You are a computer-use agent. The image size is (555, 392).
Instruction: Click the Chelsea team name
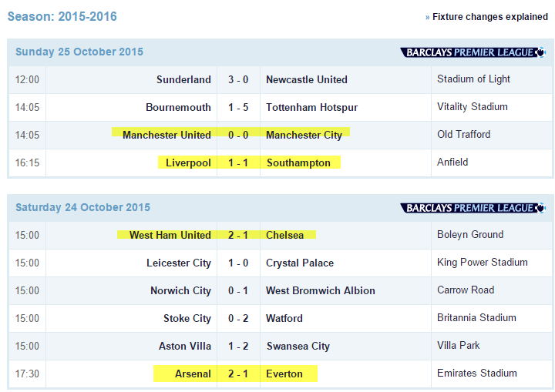coord(285,235)
